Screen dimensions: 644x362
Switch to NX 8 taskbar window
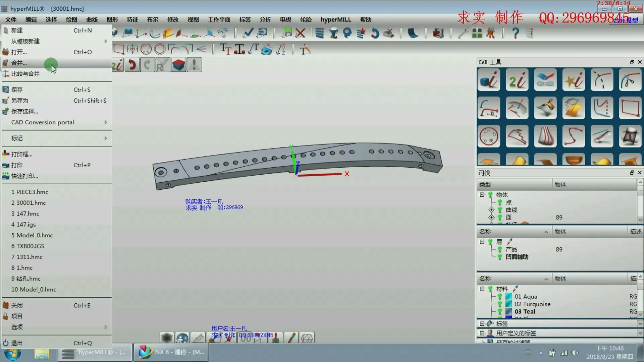click(x=171, y=352)
